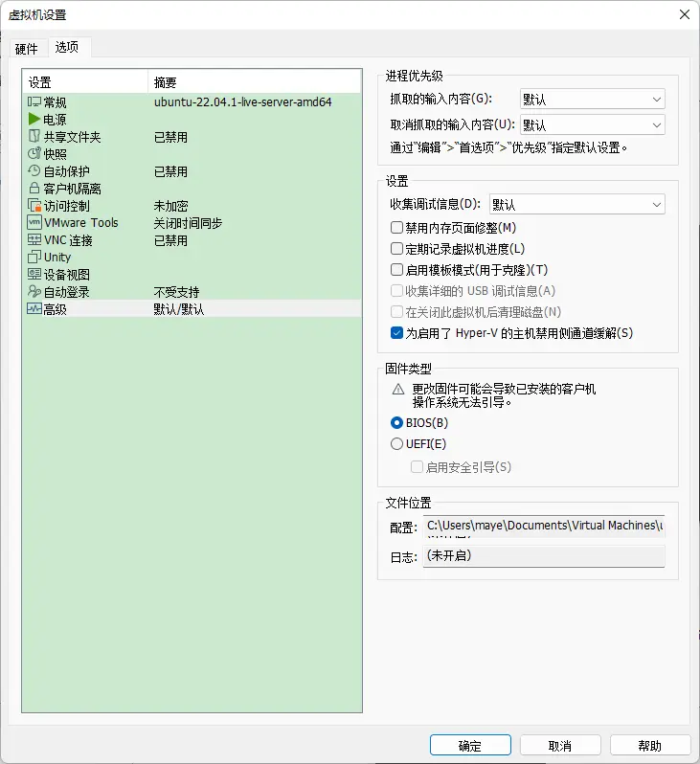Image resolution: width=700 pixels, height=764 pixels.
Task: Click the 设置 column header
Action: click(85, 82)
